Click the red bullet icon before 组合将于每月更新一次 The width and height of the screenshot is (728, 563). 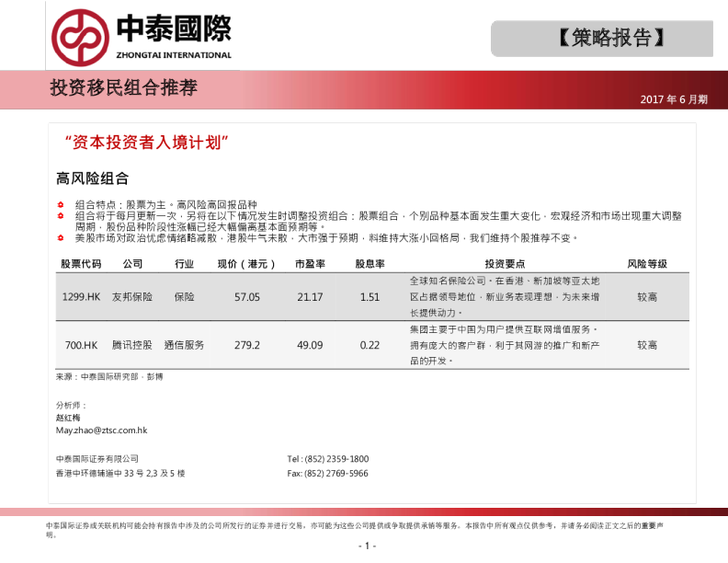pyautogui.click(x=61, y=215)
